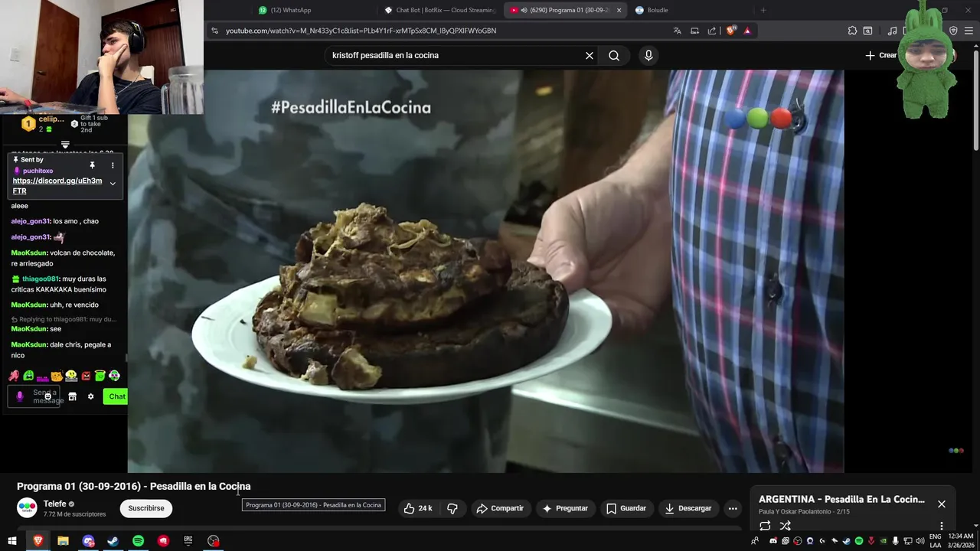Image resolution: width=980 pixels, height=551 pixels.
Task: Open the Telefe channel avatar
Action: point(27,508)
